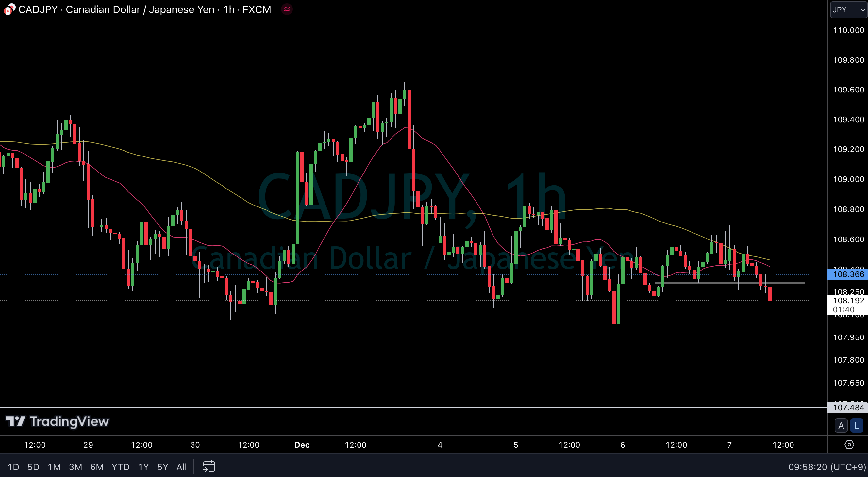Viewport: 868px width, 477px height.
Task: Select the 1D time range
Action: tap(13, 467)
